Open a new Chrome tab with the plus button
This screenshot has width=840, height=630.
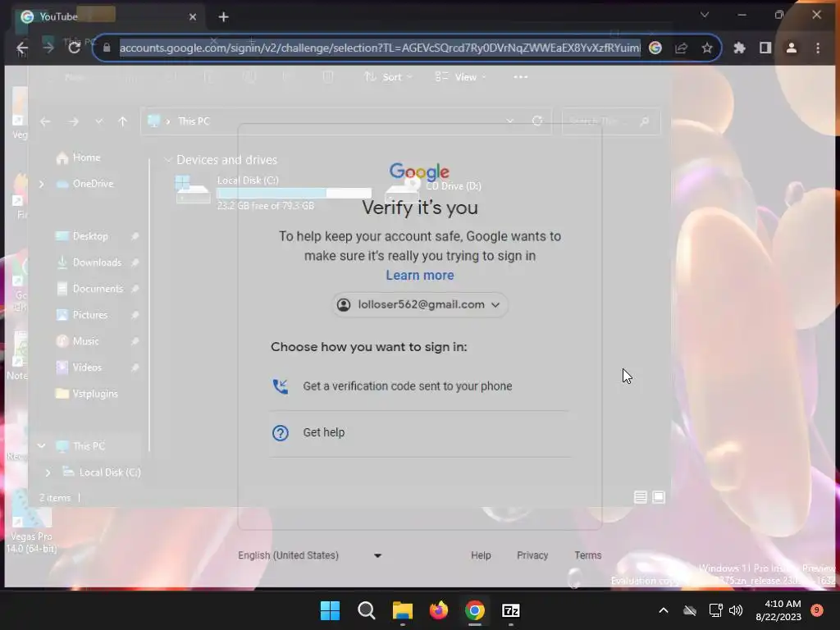(223, 17)
